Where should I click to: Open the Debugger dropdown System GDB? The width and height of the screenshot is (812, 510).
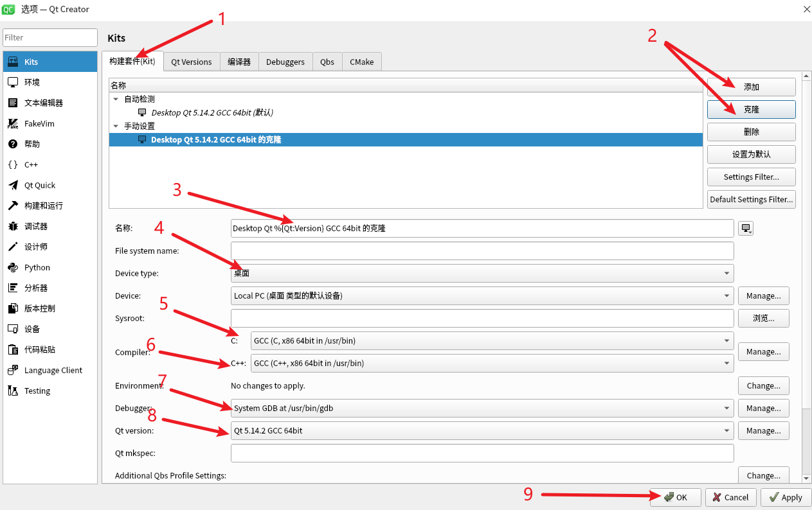482,408
